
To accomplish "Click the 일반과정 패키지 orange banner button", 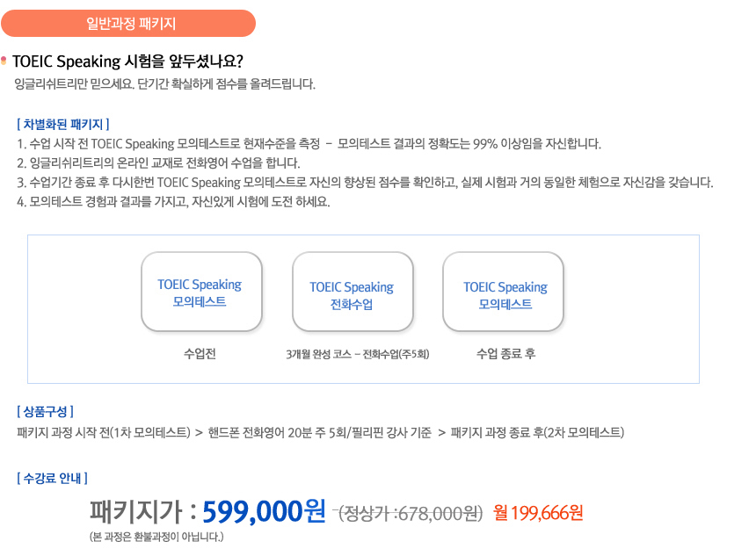I will [128, 23].
